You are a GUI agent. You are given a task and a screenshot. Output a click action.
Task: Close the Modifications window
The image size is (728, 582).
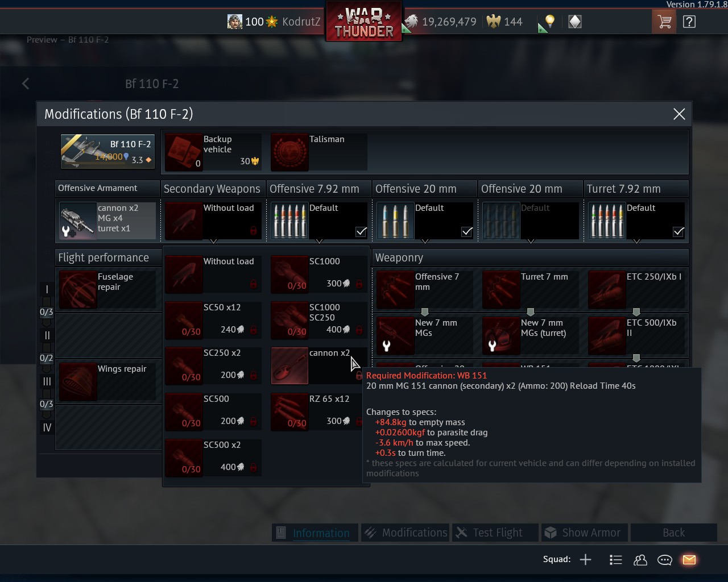[x=679, y=114]
